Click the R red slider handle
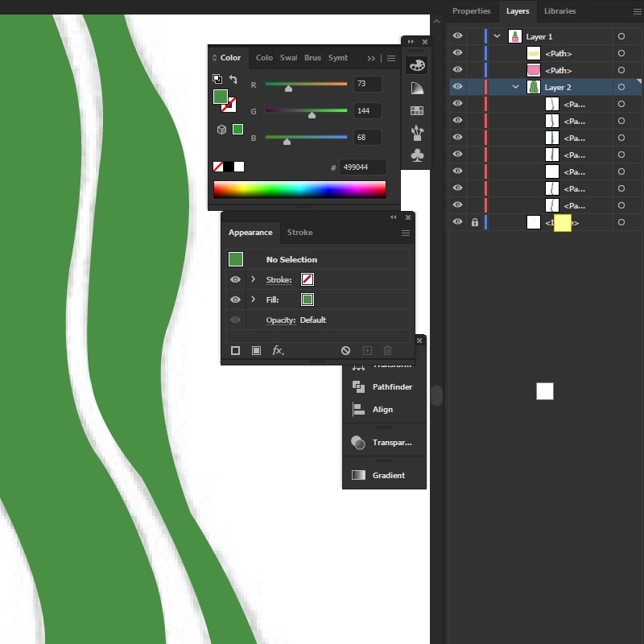Screen dimensions: 644x644 289,89
